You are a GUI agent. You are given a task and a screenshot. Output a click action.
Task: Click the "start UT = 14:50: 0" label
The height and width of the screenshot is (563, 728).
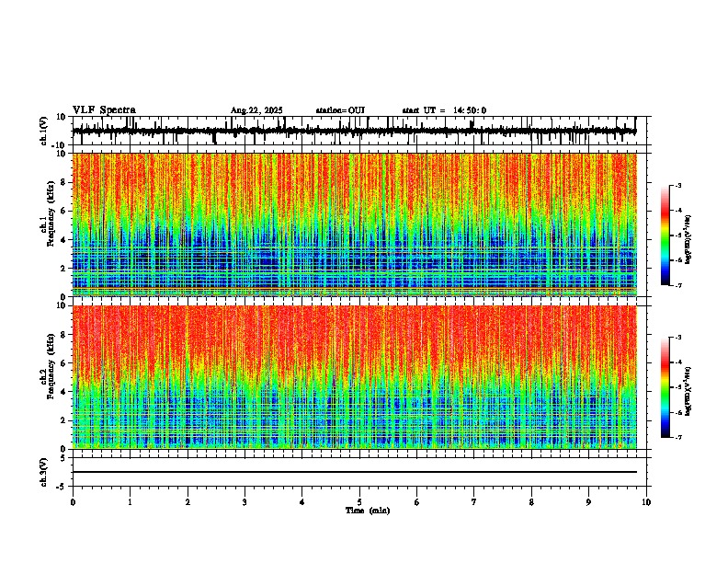coord(444,110)
